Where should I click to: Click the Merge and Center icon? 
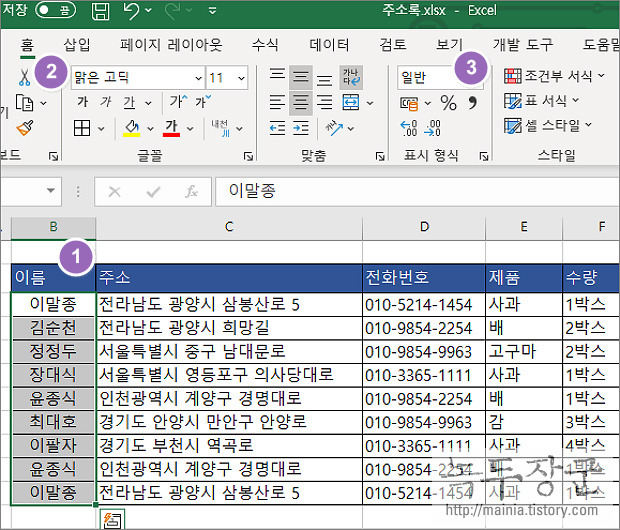tap(351, 102)
